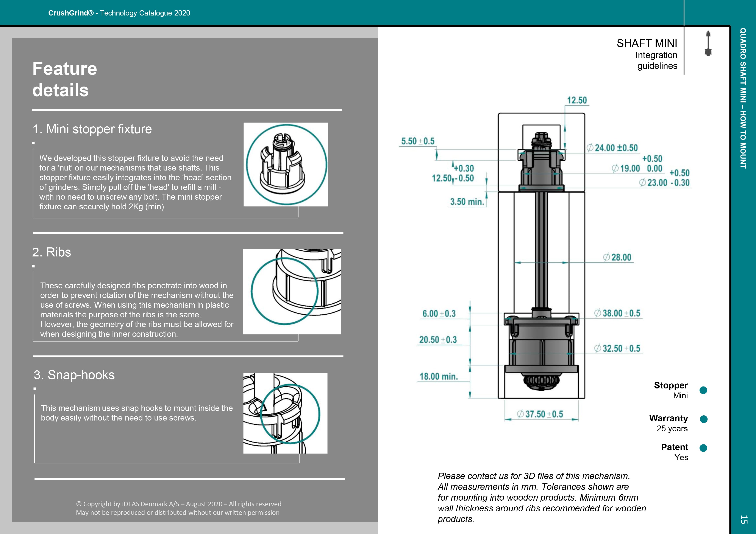Click the Ø28.00 dimension label
This screenshot has height=534, width=756.
pyautogui.click(x=617, y=257)
